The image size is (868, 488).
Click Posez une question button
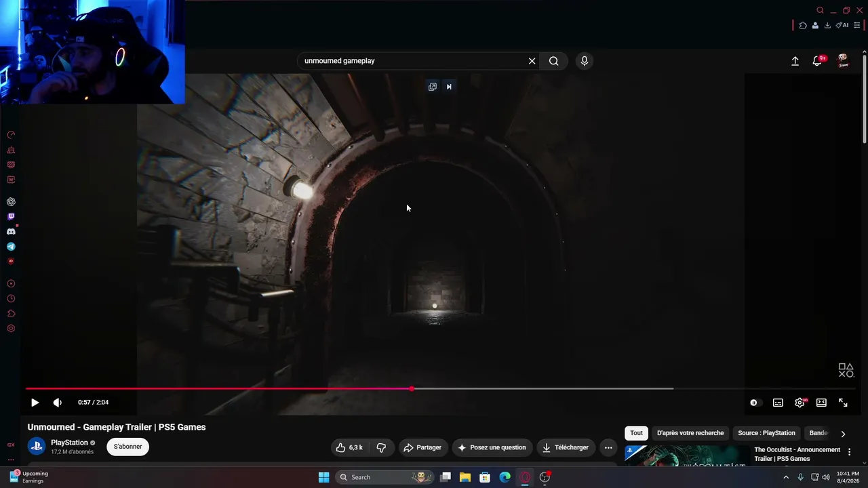point(492,447)
